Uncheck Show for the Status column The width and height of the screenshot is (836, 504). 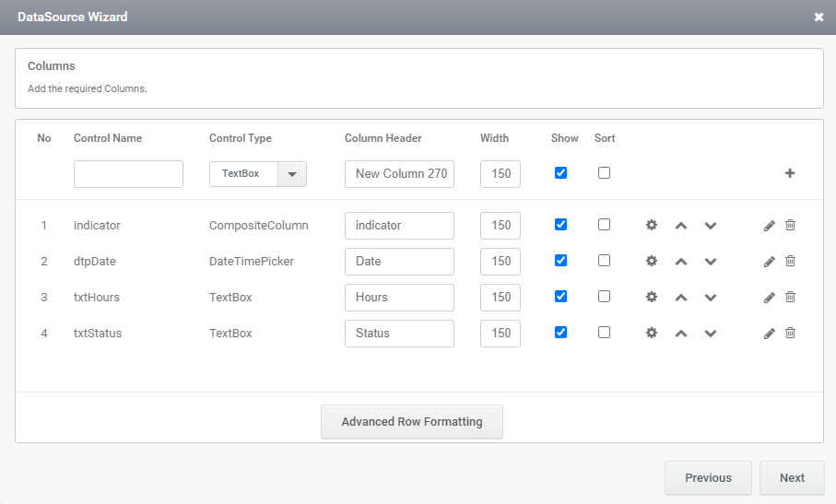[x=561, y=333]
